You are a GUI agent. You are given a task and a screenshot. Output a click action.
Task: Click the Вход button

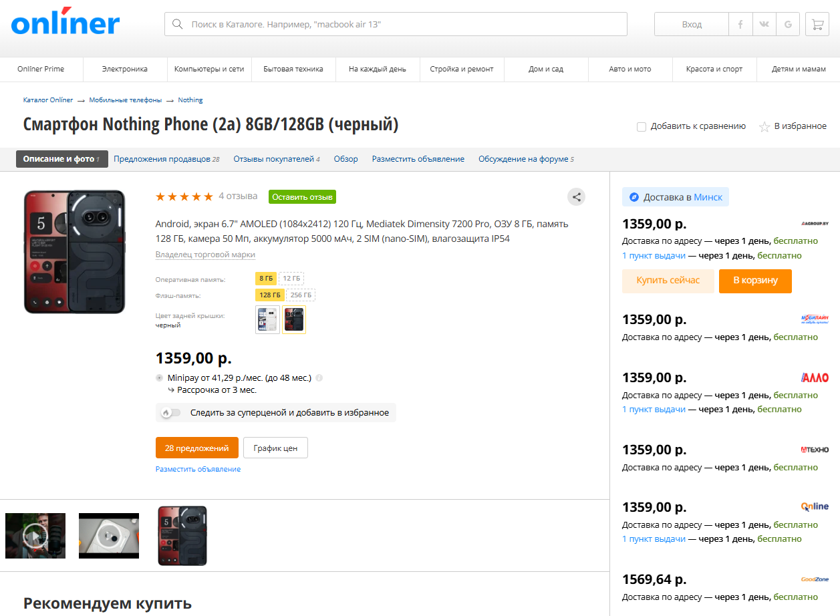coord(692,24)
